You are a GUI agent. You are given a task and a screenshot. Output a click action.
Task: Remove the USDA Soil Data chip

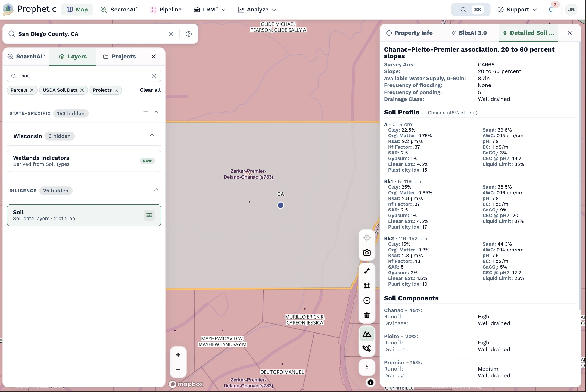[82, 90]
